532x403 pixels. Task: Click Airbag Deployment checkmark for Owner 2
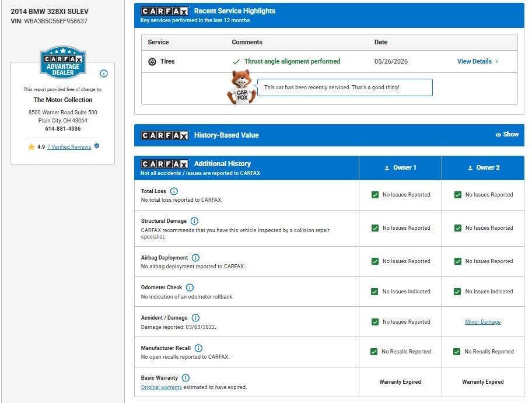(x=458, y=261)
